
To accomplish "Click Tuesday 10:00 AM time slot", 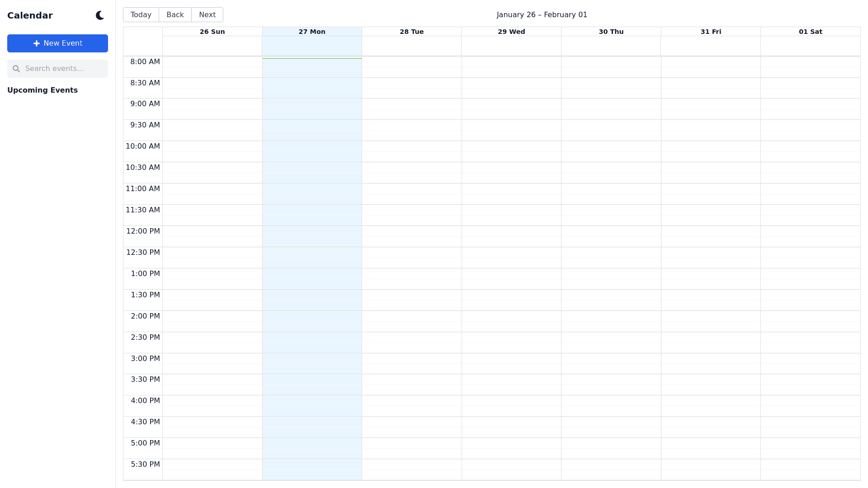I will [411, 146].
